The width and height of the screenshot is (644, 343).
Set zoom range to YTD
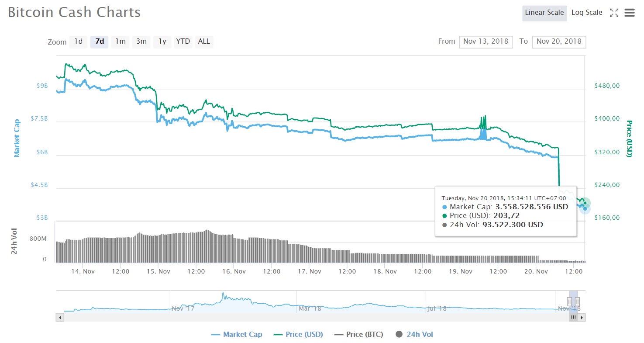(183, 42)
